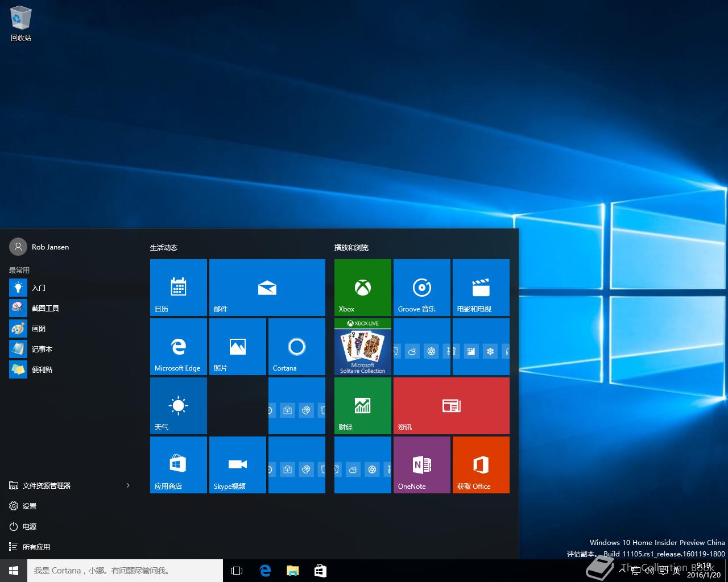Image resolution: width=728 pixels, height=582 pixels.
Task: Expand the 文件资源管理器 jump list arrow
Action: pyautogui.click(x=128, y=485)
